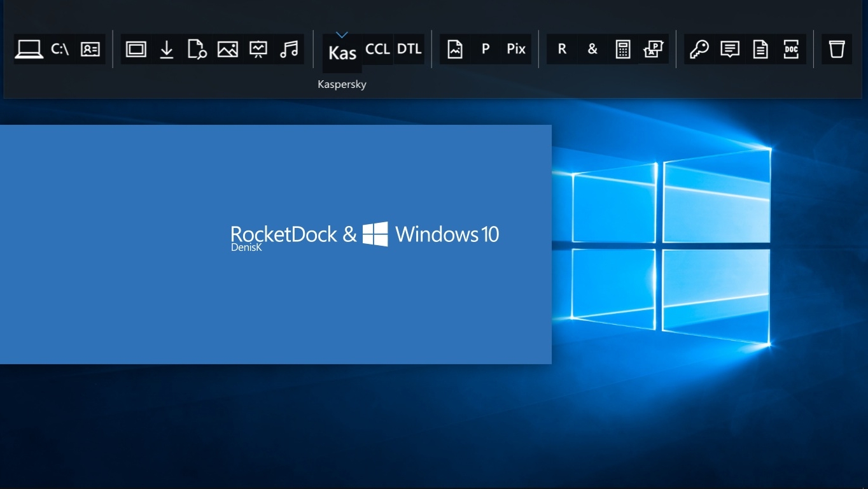Click the overlapping P and A cards icon
Screen dimensions: 868x489
tap(654, 49)
